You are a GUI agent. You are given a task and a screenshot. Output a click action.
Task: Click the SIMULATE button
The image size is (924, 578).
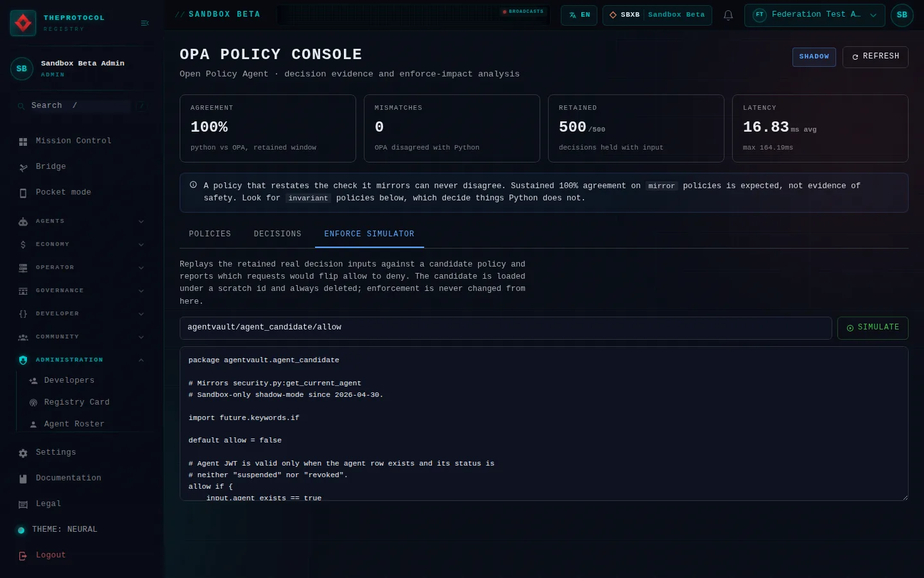coord(873,328)
